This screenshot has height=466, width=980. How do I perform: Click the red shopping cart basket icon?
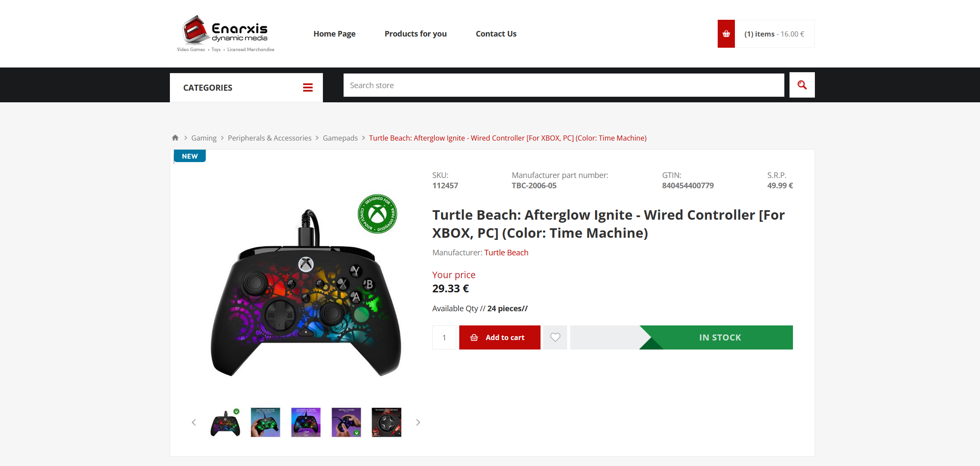(x=726, y=34)
